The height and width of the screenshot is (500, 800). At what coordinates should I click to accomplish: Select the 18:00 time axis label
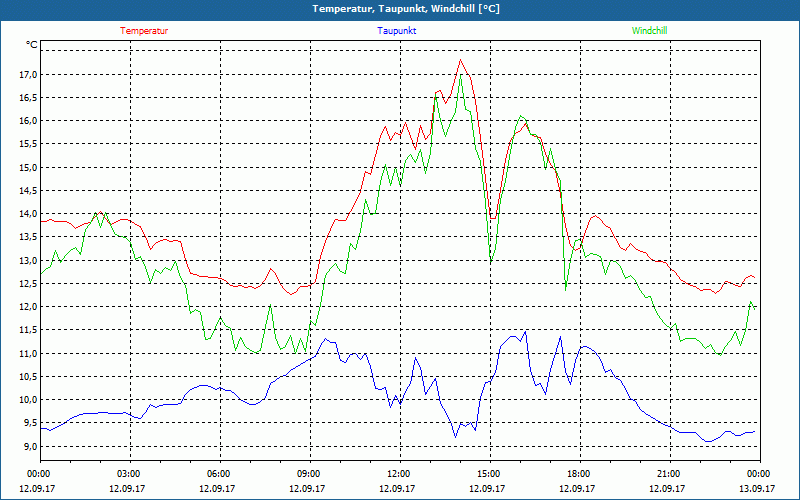(x=579, y=473)
